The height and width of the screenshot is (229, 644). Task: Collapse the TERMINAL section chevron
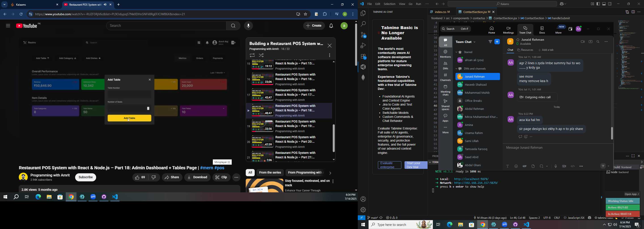[x=430, y=162]
